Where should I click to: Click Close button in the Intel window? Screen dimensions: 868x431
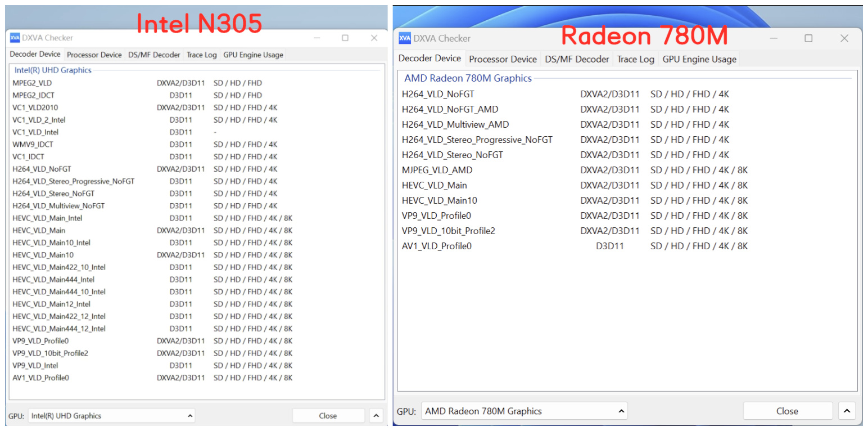pos(328,416)
